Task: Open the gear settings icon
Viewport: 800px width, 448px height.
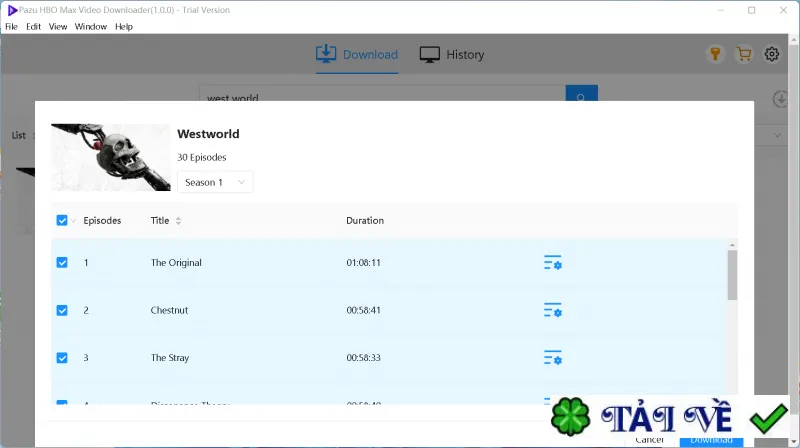Action: pyautogui.click(x=771, y=54)
